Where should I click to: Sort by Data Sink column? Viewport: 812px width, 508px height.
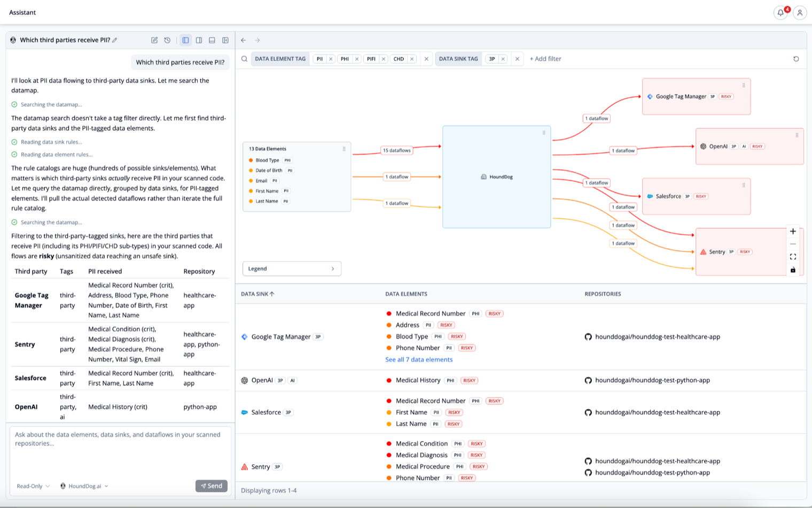257,294
